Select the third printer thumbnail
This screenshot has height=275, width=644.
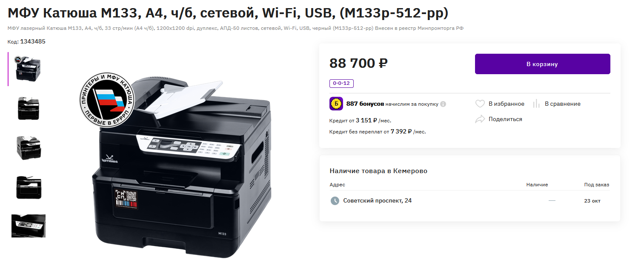click(28, 148)
